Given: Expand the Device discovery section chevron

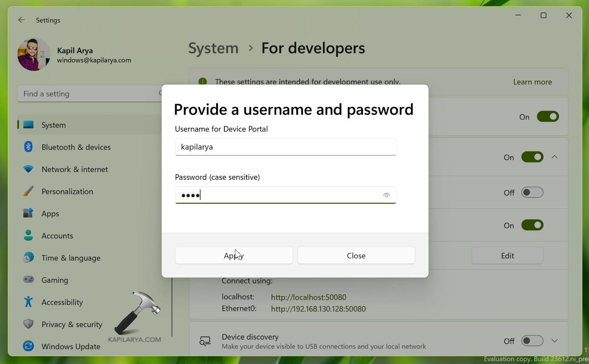Looking at the screenshot, I should (x=555, y=341).
